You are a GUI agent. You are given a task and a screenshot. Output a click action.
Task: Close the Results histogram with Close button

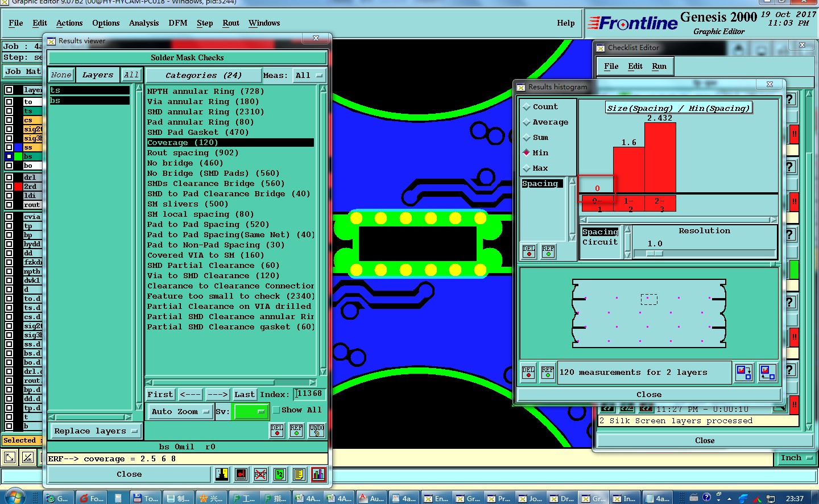(649, 394)
